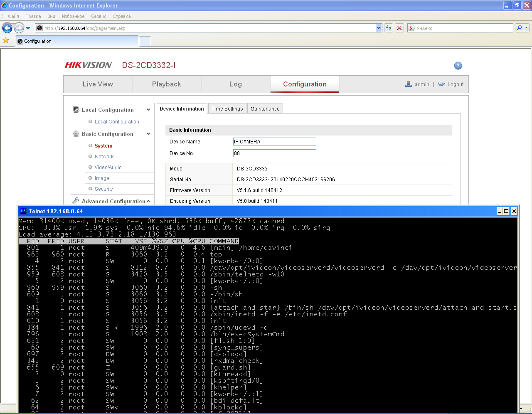Open the Time Settings tab
The image size is (532, 414).
(227, 108)
